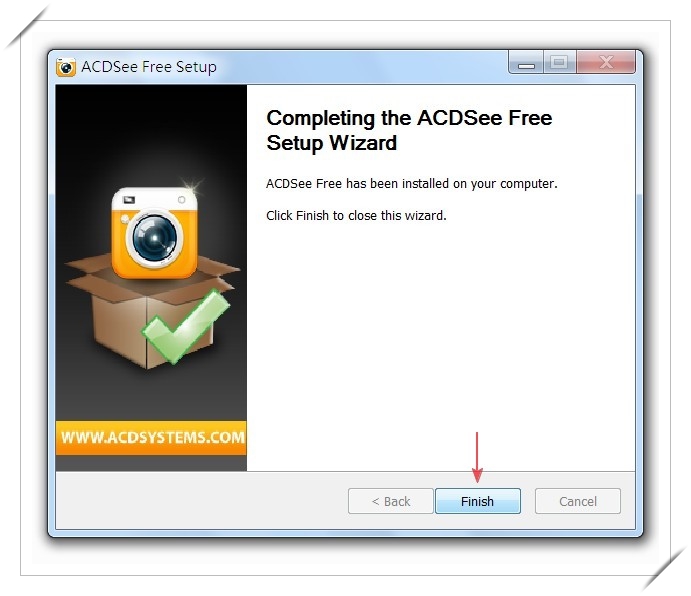Click the Finish button
Screen dimensions: 691x596
point(478,501)
